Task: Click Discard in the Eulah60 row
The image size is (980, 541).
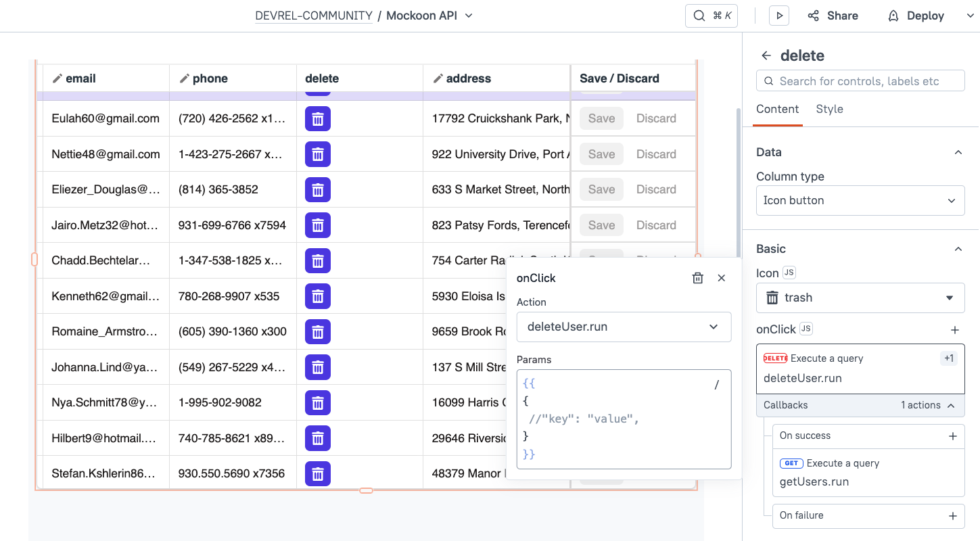Action: [656, 118]
